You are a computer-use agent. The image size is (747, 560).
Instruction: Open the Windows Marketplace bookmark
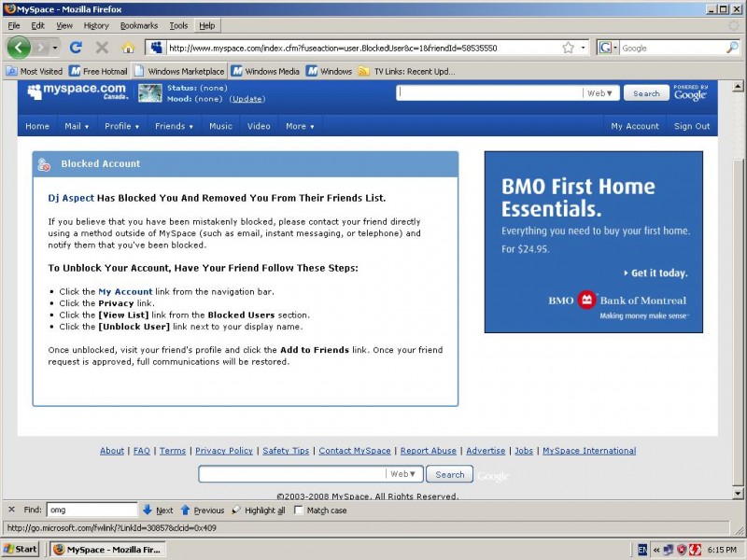179,72
